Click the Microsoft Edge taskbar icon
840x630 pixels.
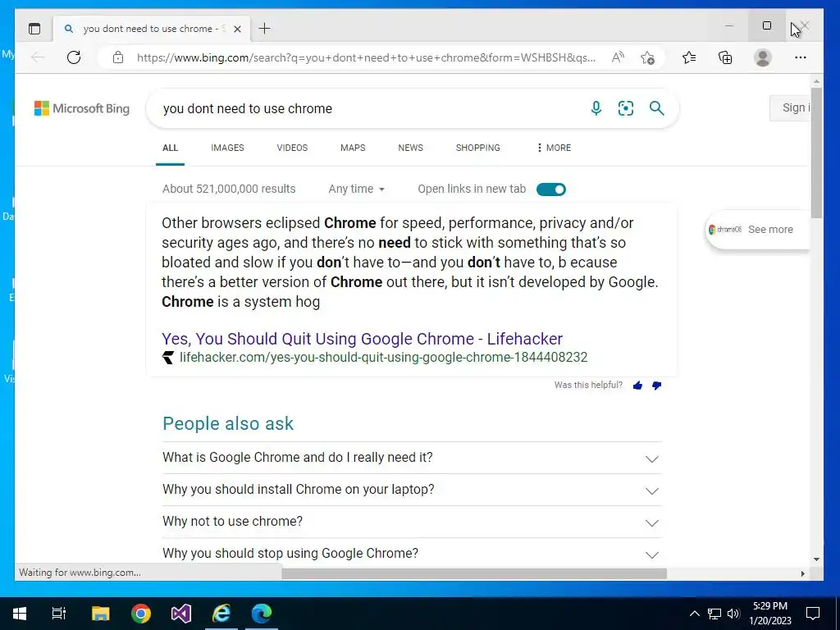pos(262,614)
